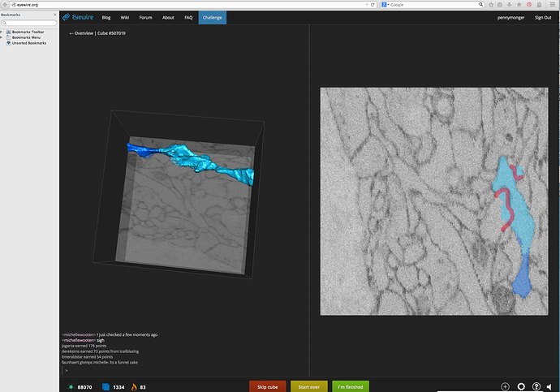Click the orange flame streak icon
The width and height of the screenshot is (560, 392).
click(133, 387)
